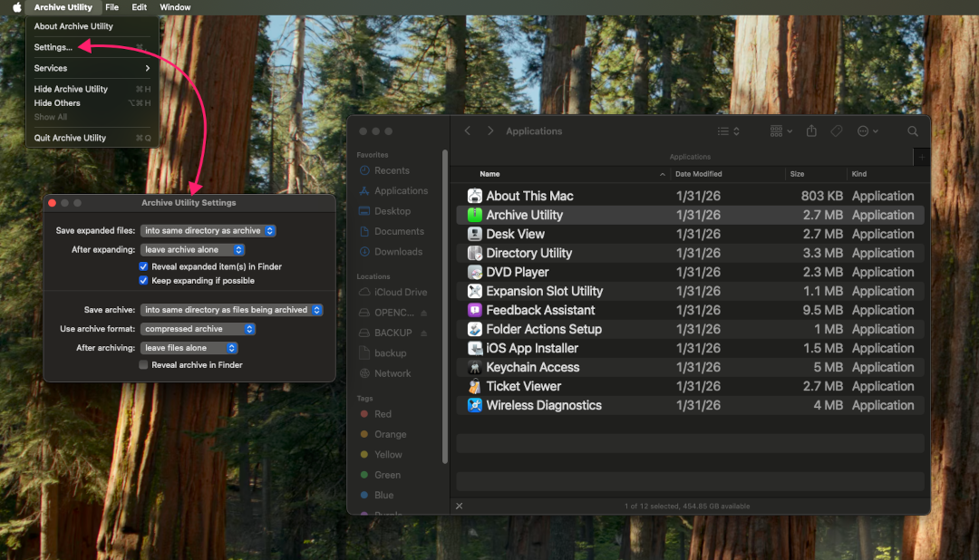
Task: Click the Finder tag toolbar icon
Action: tap(837, 130)
